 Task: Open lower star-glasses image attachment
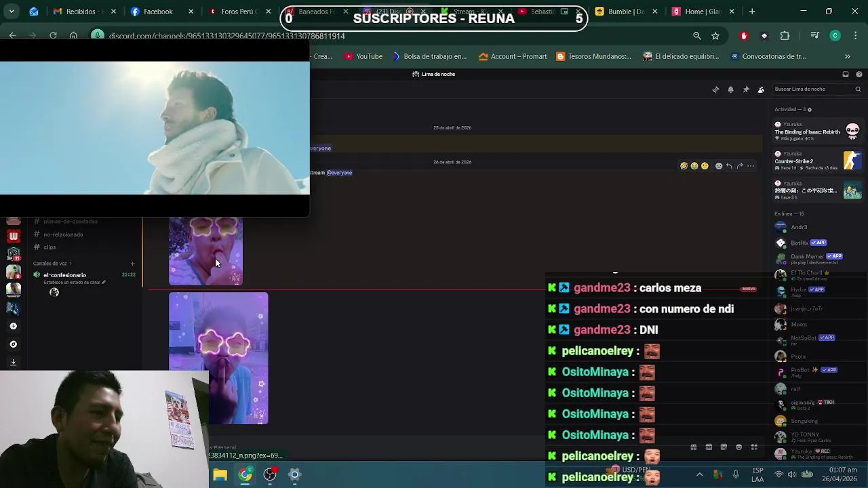tap(218, 359)
